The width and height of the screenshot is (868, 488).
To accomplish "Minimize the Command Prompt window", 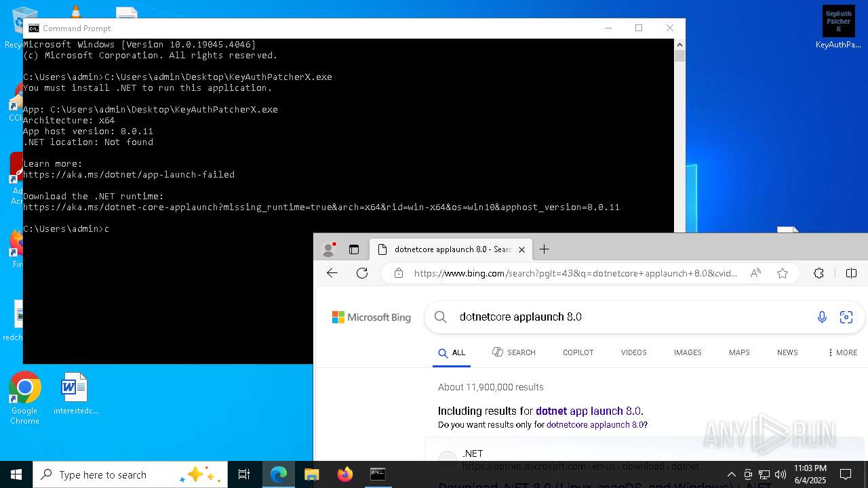I will coord(608,28).
